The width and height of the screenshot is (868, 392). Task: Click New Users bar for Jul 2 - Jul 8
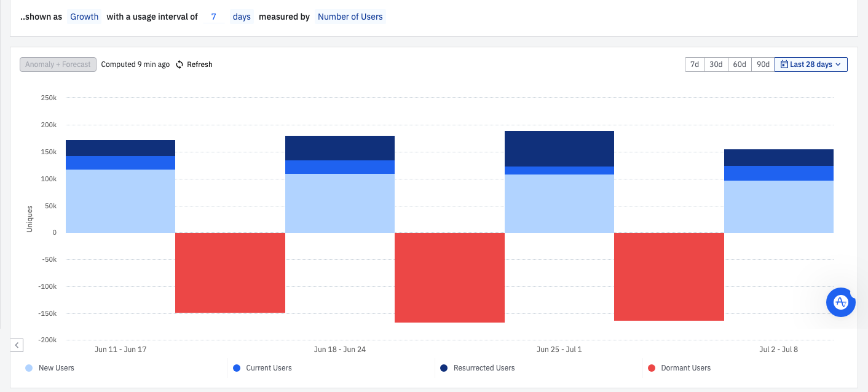click(779, 206)
